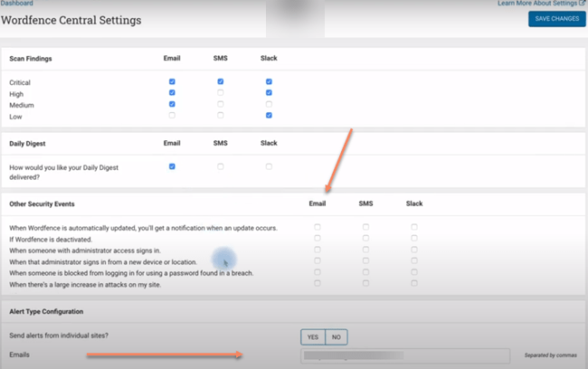Check SMS for new device or location sign-in
This screenshot has width=588, height=369.
coord(365,260)
